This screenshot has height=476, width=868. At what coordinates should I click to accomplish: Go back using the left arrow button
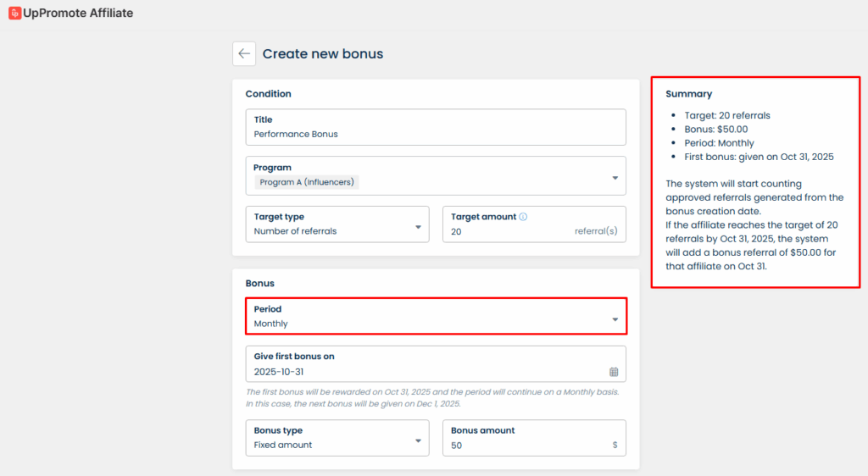coord(244,53)
